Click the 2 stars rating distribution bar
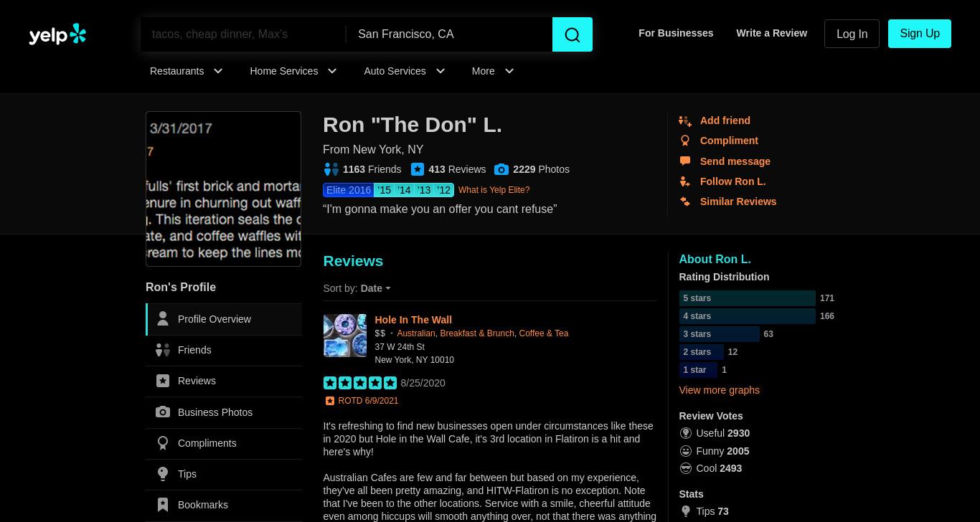The width and height of the screenshot is (980, 522). (702, 352)
